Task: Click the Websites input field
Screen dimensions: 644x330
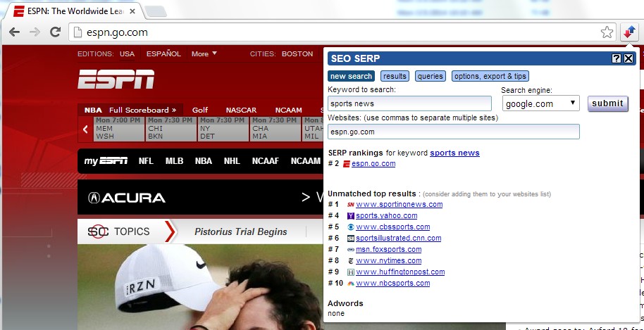Action: 454,132
